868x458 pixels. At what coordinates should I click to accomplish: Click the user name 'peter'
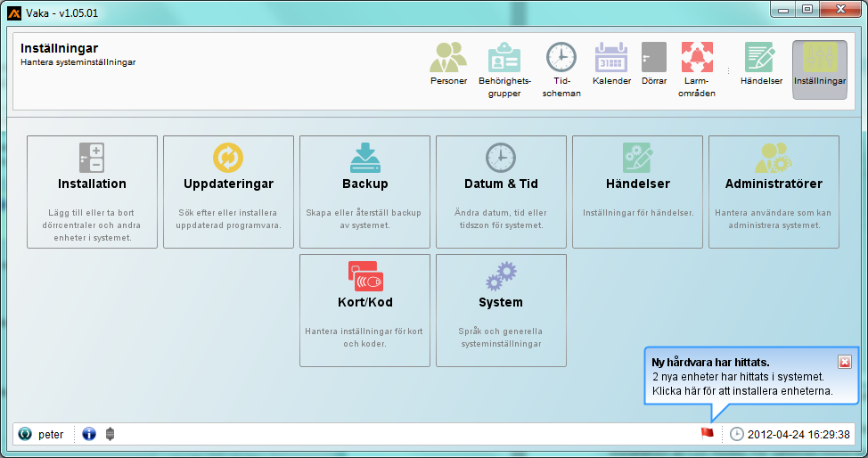coord(51,434)
